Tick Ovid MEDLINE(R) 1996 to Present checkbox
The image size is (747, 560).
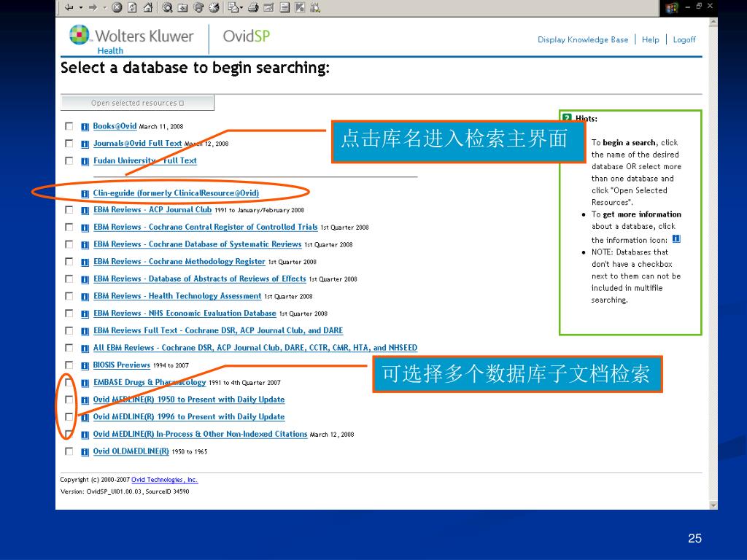[69, 416]
